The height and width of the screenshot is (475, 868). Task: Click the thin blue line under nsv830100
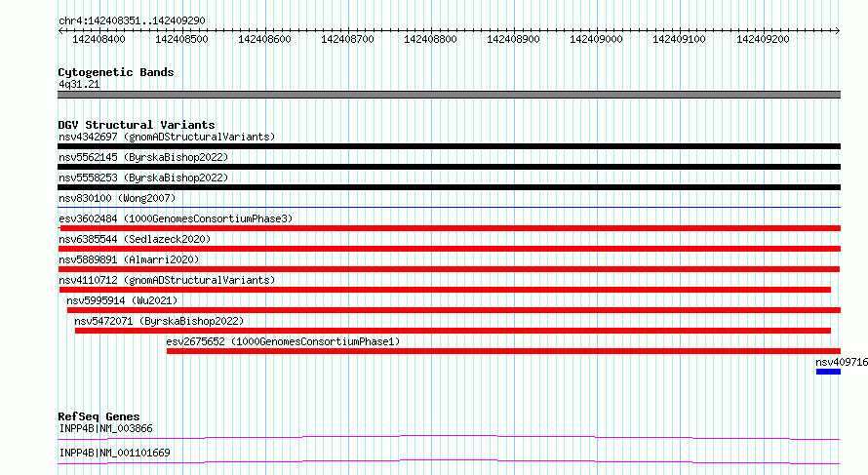coord(449,208)
